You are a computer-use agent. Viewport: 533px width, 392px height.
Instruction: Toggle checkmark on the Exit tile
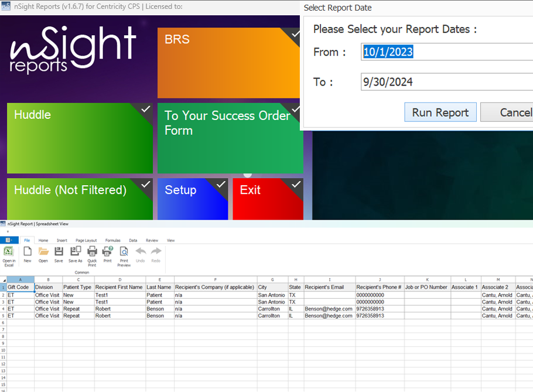[x=296, y=184]
